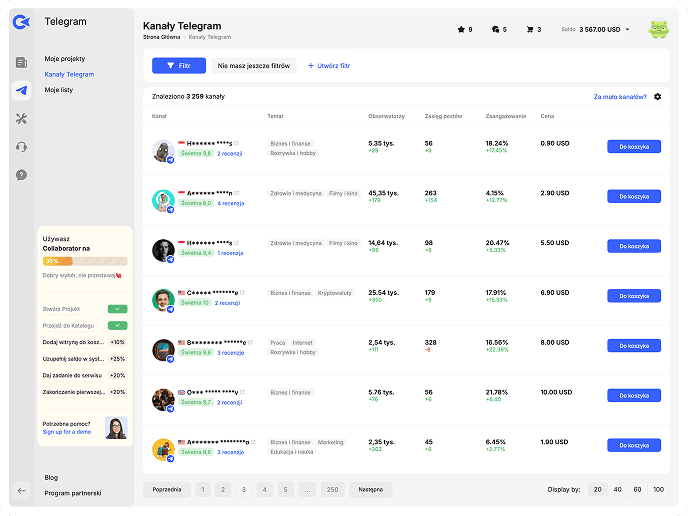This screenshot has height=516, width=688.
Task: Select Moje listy in the sidebar menu
Action: (59, 90)
